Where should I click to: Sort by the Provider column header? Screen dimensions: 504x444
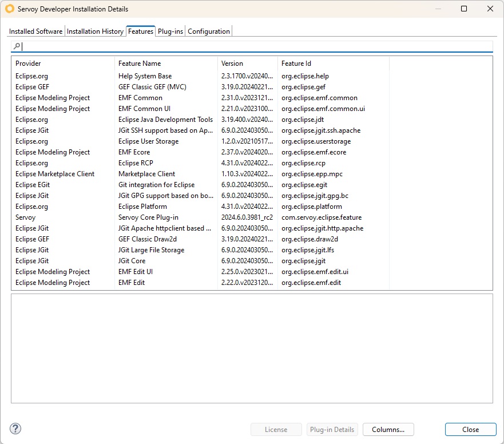coord(63,64)
